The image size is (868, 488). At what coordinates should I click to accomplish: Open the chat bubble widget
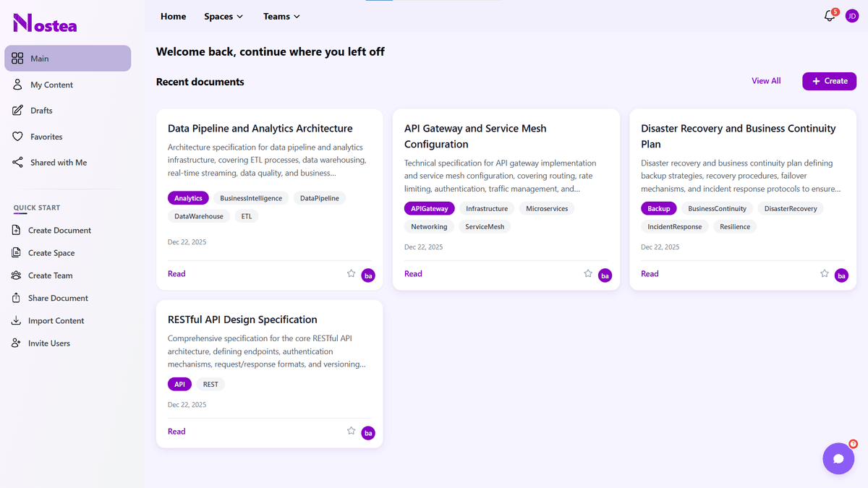pyautogui.click(x=838, y=458)
